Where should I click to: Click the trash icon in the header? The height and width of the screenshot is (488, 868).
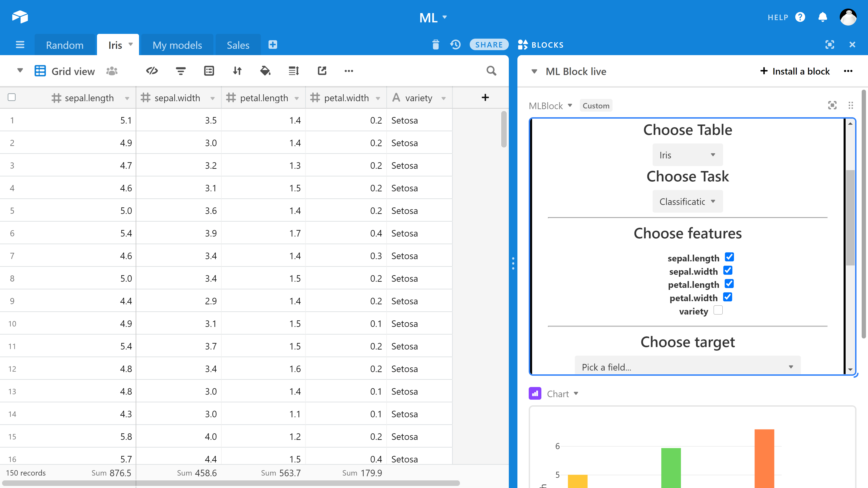pyautogui.click(x=435, y=45)
